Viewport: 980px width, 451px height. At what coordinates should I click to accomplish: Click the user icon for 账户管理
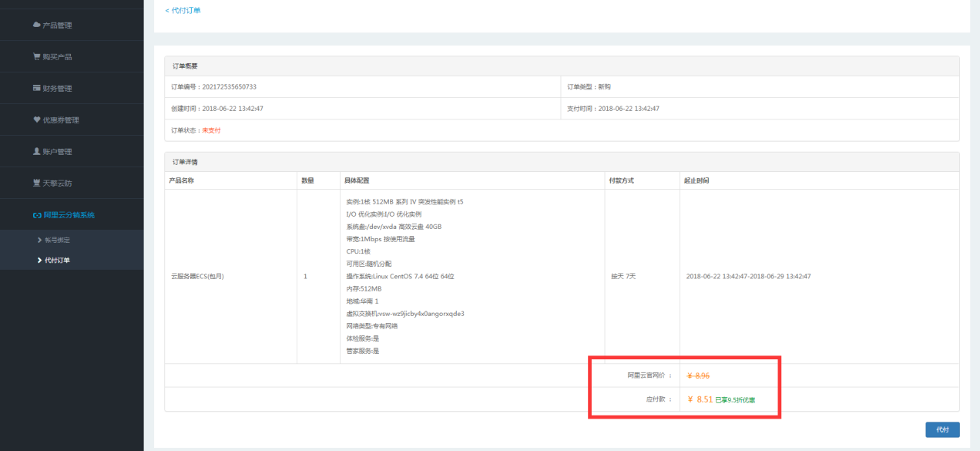pyautogui.click(x=36, y=152)
